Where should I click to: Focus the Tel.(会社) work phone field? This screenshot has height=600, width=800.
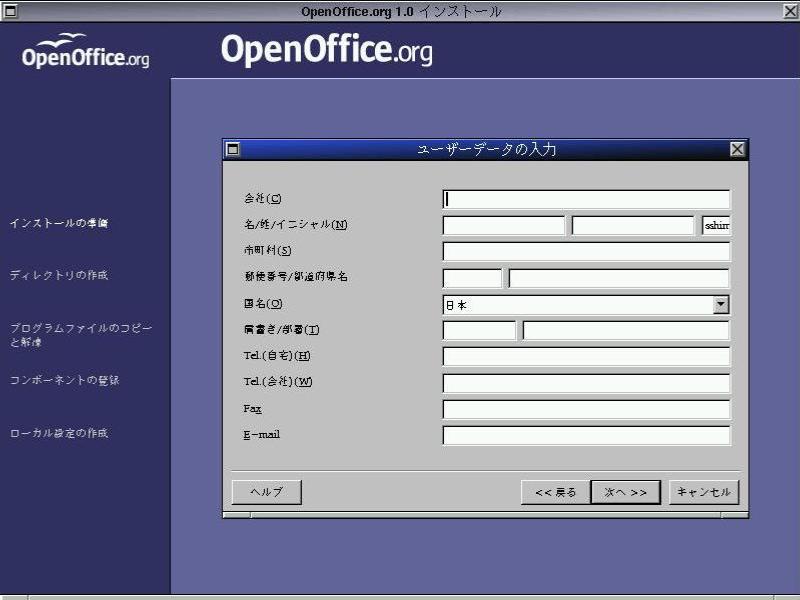tap(586, 383)
